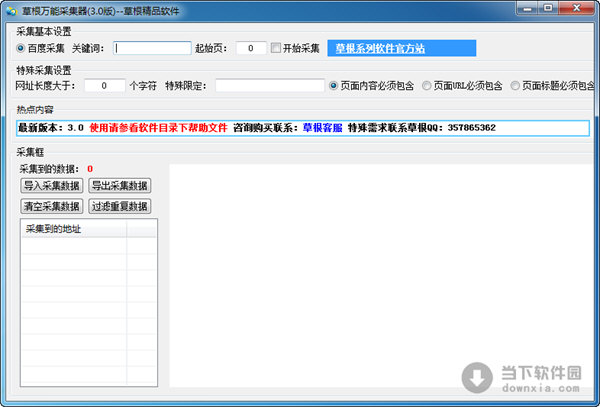Click the red collected data count 0
This screenshot has width=600, height=407.
tap(90, 169)
